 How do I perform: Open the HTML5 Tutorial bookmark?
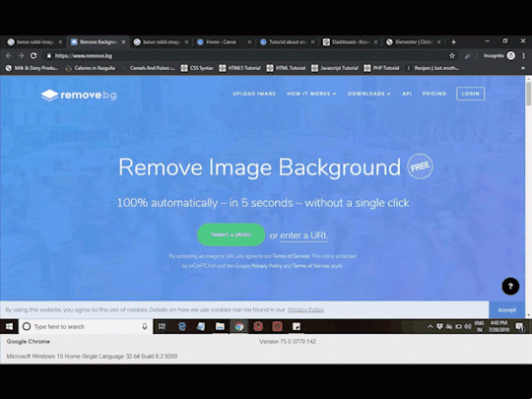coord(239,68)
